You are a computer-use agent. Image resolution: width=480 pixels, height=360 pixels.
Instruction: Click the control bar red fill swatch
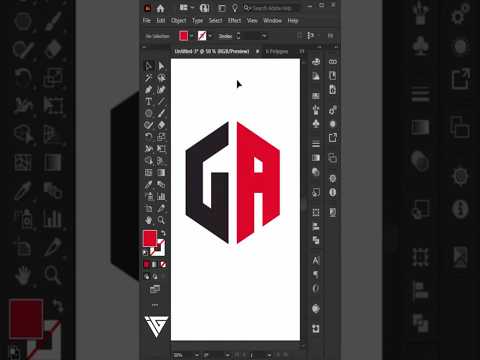(x=184, y=36)
